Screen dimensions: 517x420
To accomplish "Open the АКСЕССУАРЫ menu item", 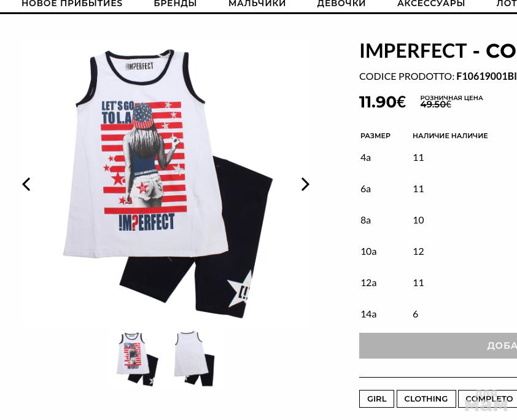I will [431, 4].
